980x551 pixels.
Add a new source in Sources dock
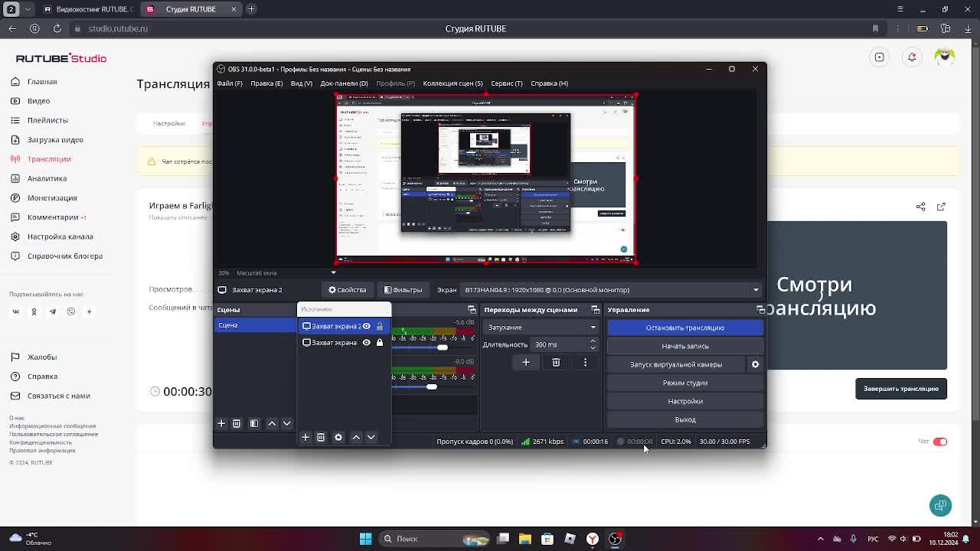point(305,437)
